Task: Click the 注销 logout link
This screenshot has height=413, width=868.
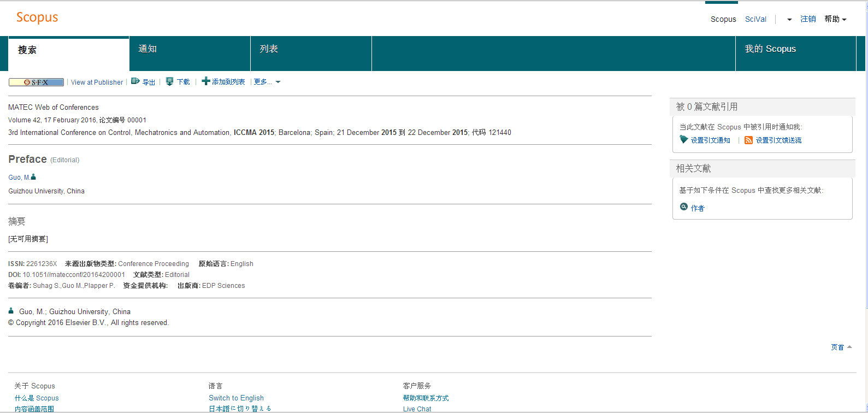Action: tap(808, 19)
